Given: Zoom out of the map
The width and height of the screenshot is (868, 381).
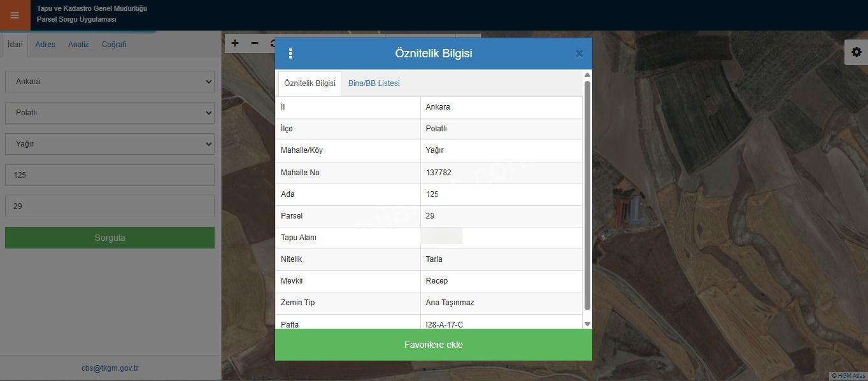Looking at the screenshot, I should pyautogui.click(x=255, y=43).
